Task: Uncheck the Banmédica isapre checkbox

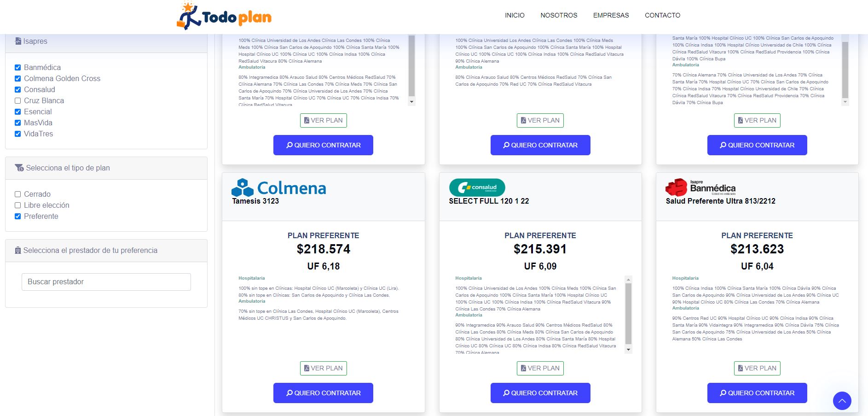Action: (x=18, y=67)
